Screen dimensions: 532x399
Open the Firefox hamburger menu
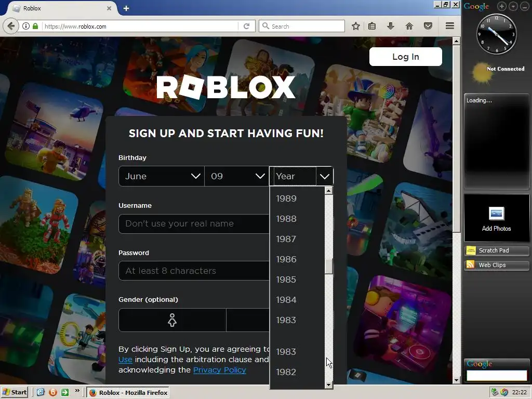[450, 26]
